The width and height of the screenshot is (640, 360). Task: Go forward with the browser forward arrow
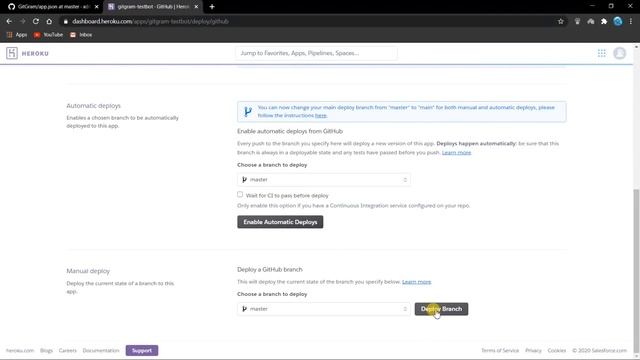[x=22, y=21]
